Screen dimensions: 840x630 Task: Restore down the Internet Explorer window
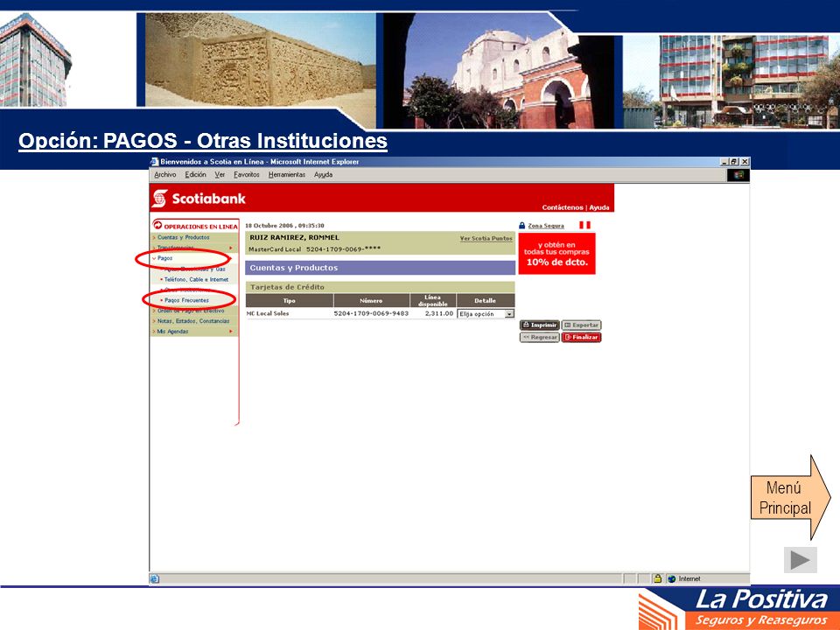734,161
